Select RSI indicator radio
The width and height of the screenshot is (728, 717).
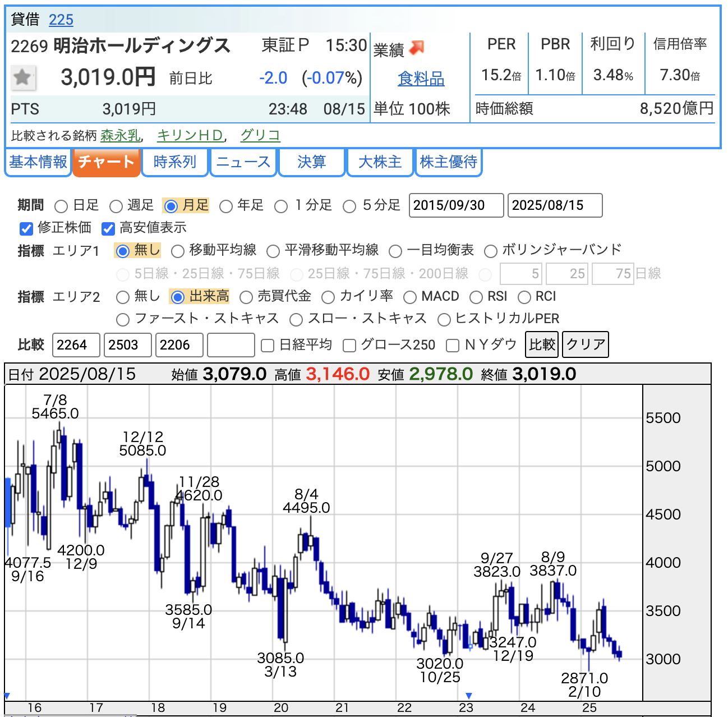point(476,297)
